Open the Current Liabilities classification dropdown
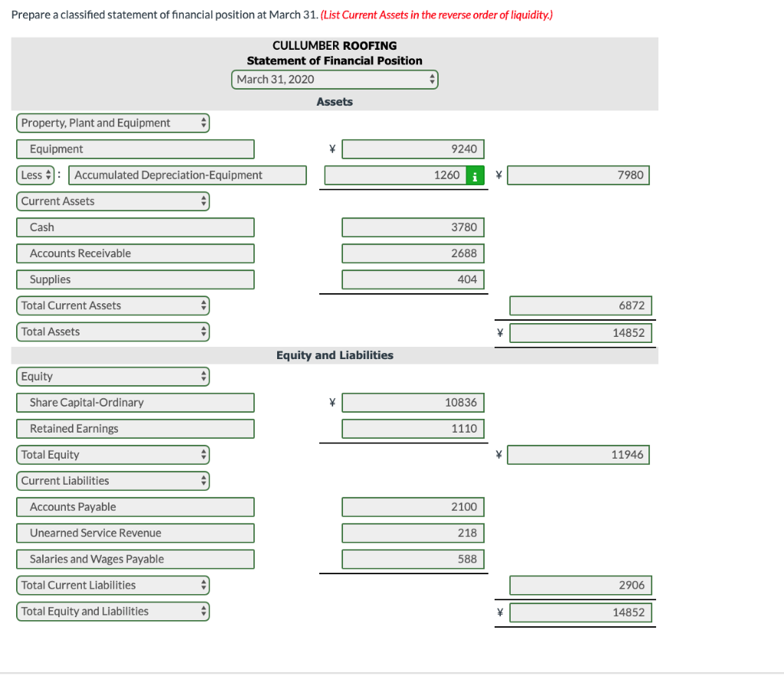Viewport: 784px width, 686px height. [x=113, y=480]
